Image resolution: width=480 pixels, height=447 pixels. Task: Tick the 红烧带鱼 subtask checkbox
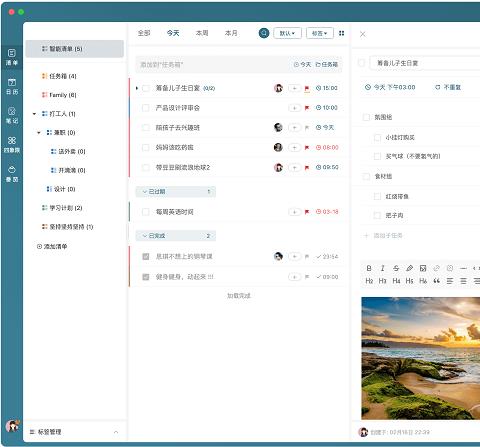click(377, 196)
